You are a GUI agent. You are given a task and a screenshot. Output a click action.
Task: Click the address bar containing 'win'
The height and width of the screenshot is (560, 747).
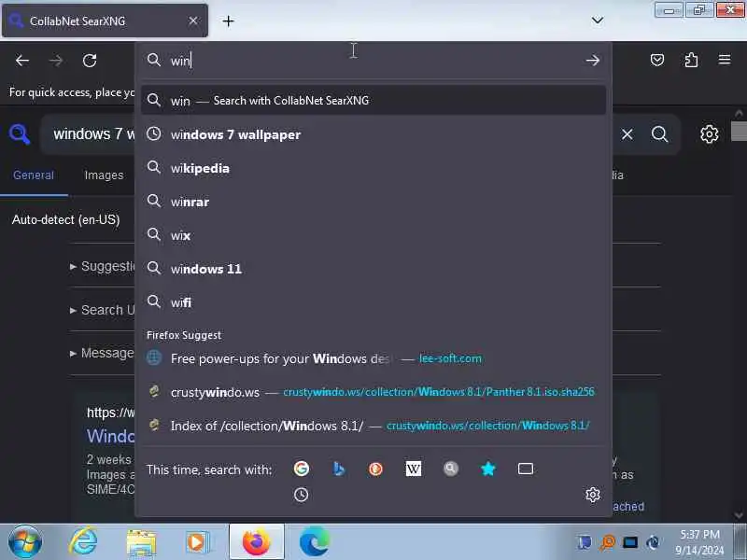pos(372,61)
